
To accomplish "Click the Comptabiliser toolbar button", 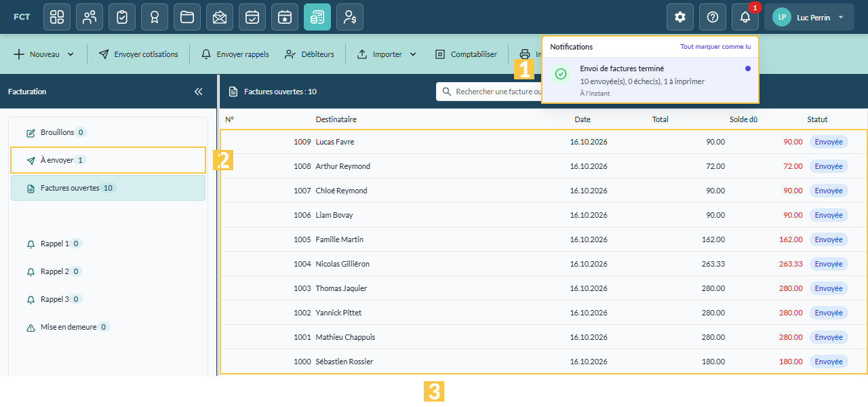I will click(466, 54).
